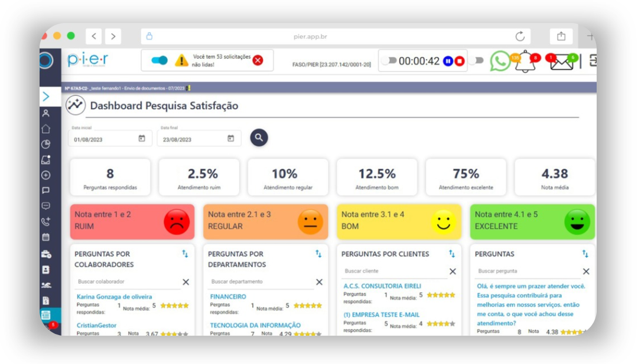The width and height of the screenshot is (638, 364).
Task: Open the chat bubble with dots sidebar icon
Action: (x=46, y=206)
